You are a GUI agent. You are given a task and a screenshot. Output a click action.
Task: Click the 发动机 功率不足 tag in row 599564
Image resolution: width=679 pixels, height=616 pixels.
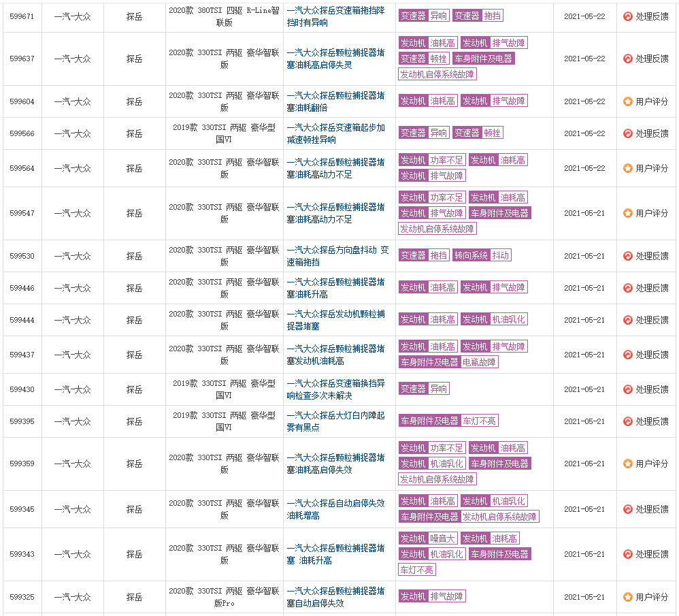click(432, 160)
